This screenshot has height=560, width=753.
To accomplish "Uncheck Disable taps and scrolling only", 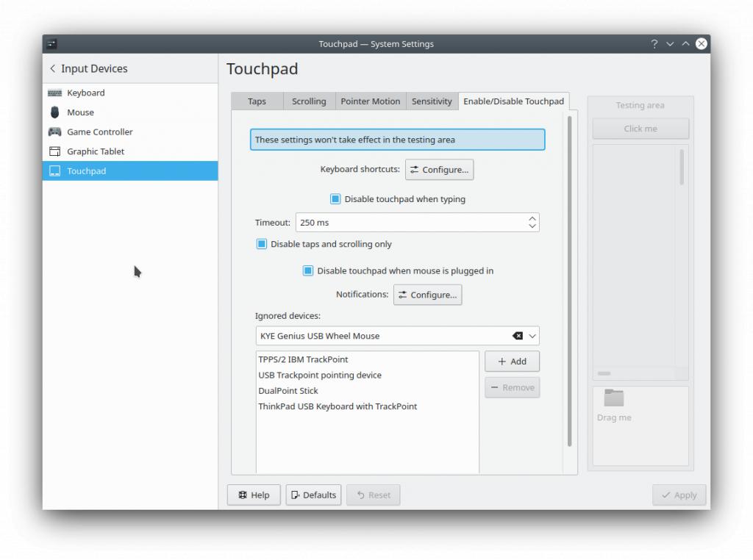I will coord(262,244).
